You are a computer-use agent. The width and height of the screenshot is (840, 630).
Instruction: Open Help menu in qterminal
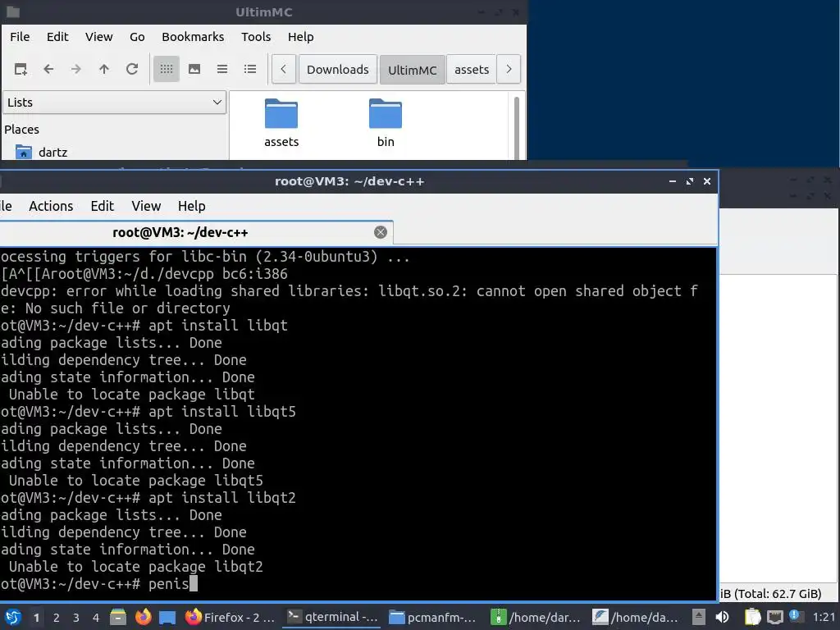click(192, 206)
